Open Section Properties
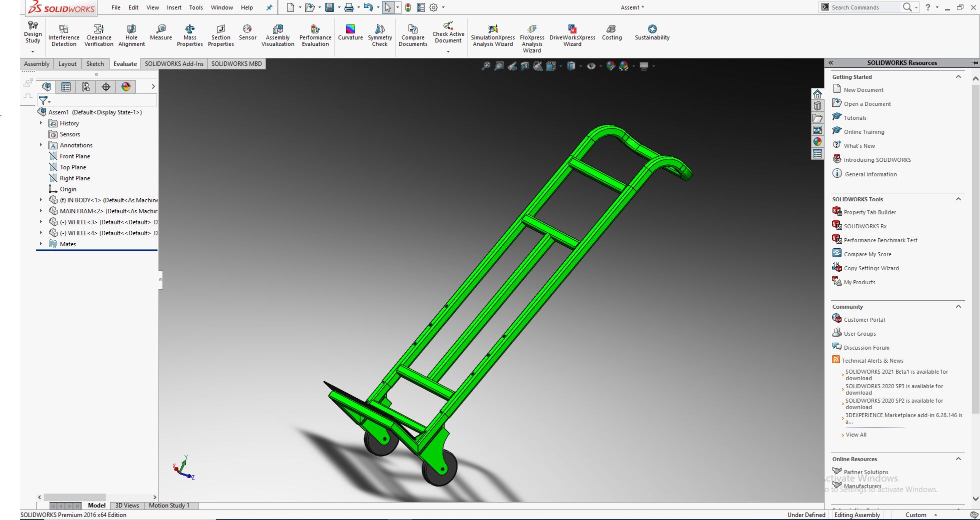980x520 pixels. [221, 35]
